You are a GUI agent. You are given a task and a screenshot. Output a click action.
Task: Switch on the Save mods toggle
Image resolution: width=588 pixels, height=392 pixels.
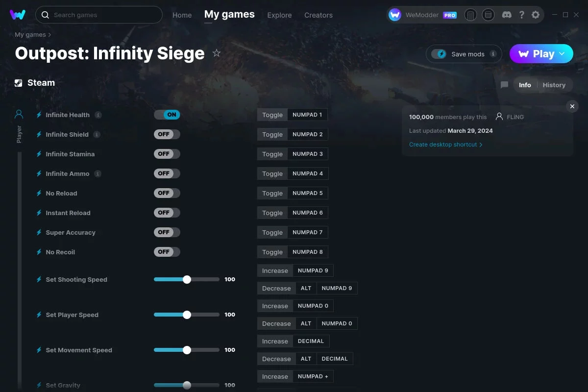click(x=439, y=54)
